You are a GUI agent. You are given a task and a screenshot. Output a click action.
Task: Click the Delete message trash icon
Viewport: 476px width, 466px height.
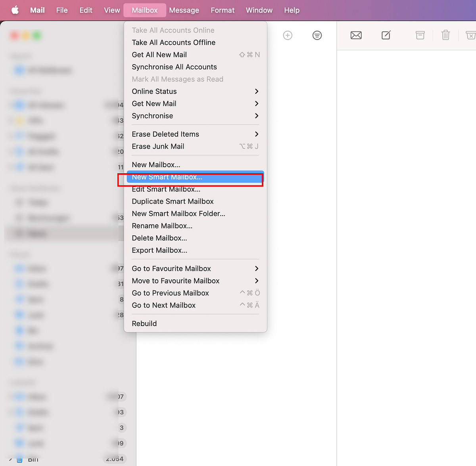445,35
